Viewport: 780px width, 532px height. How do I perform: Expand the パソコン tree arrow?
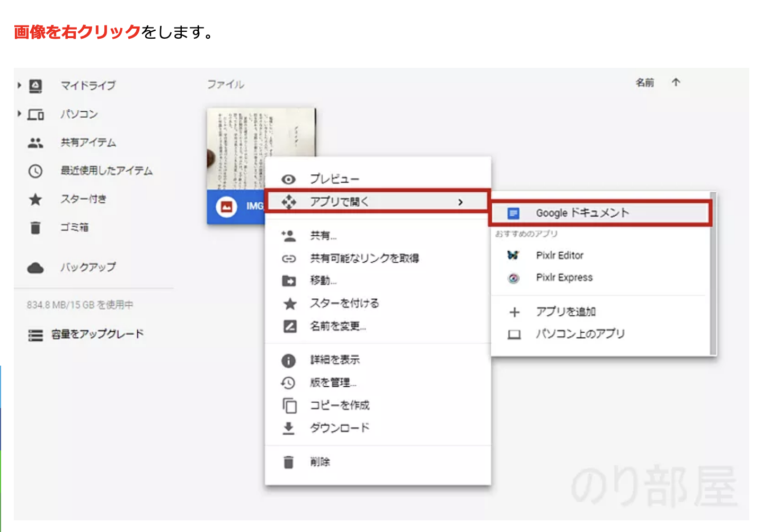click(x=20, y=114)
